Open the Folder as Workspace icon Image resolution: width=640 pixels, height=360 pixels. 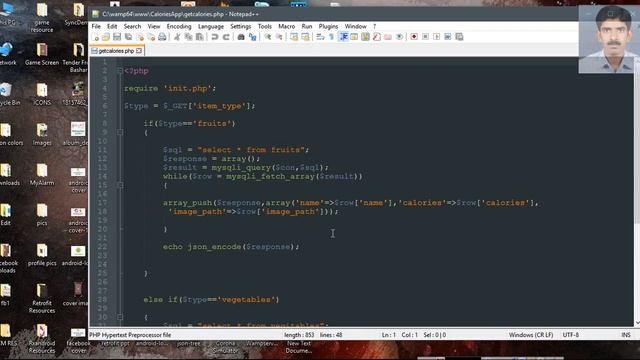(388, 37)
